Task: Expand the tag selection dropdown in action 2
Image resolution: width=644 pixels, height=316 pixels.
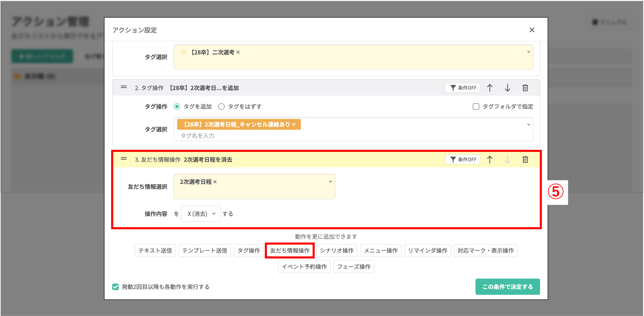Action: (528, 124)
